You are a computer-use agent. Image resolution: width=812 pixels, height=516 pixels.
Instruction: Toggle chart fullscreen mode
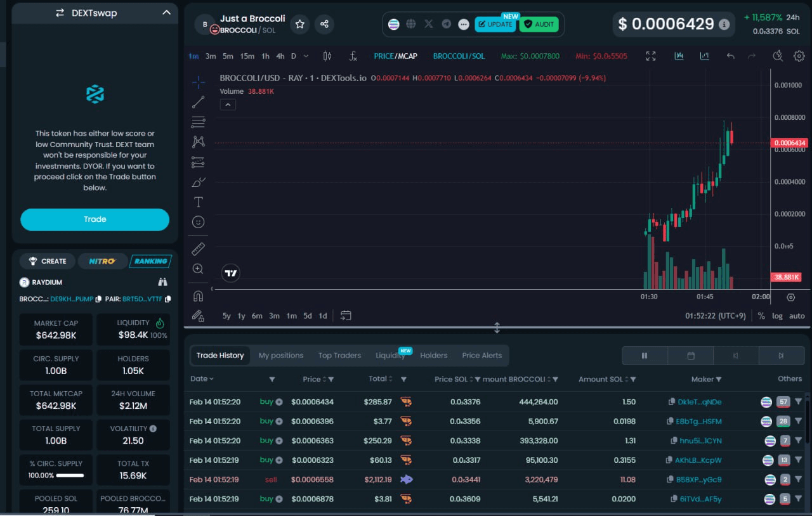click(x=651, y=56)
